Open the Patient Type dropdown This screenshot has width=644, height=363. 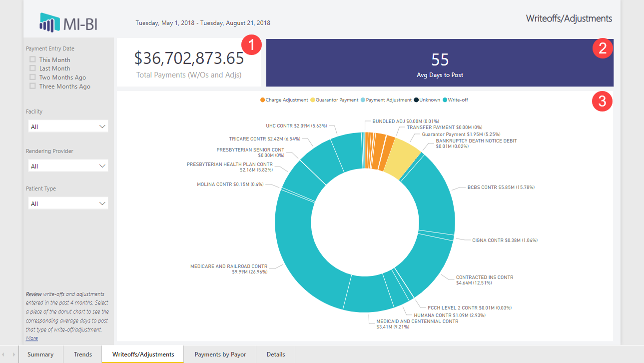click(68, 203)
